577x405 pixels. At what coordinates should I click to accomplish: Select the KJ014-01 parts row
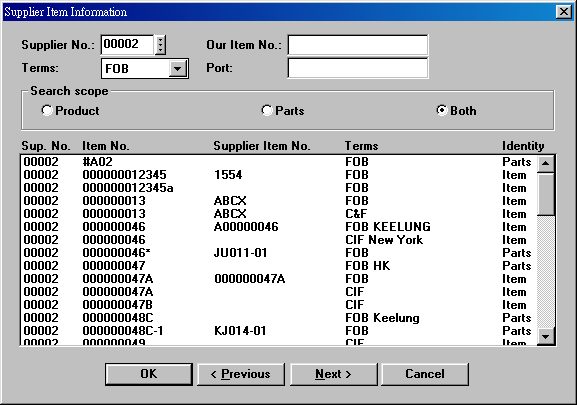(279, 331)
